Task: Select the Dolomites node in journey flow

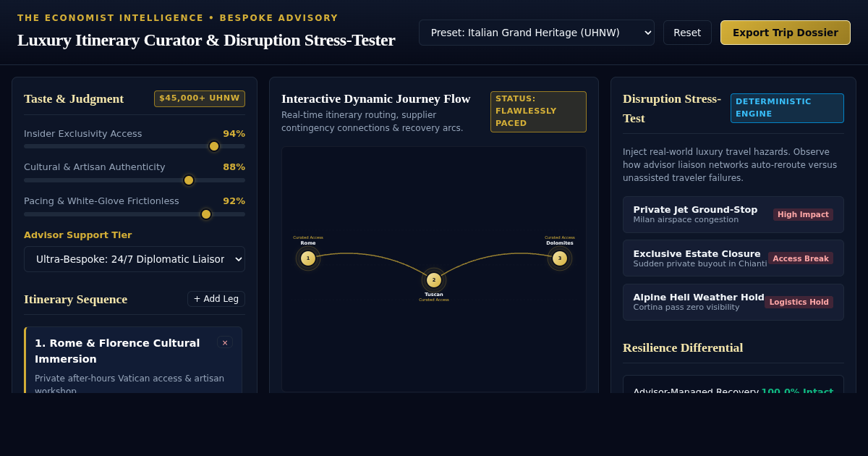Action: 560,258
